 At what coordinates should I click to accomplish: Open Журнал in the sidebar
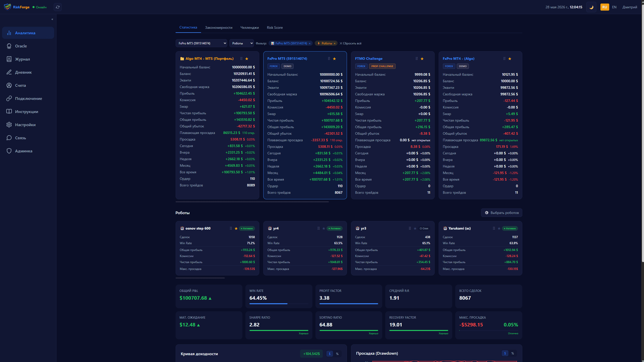point(28,59)
